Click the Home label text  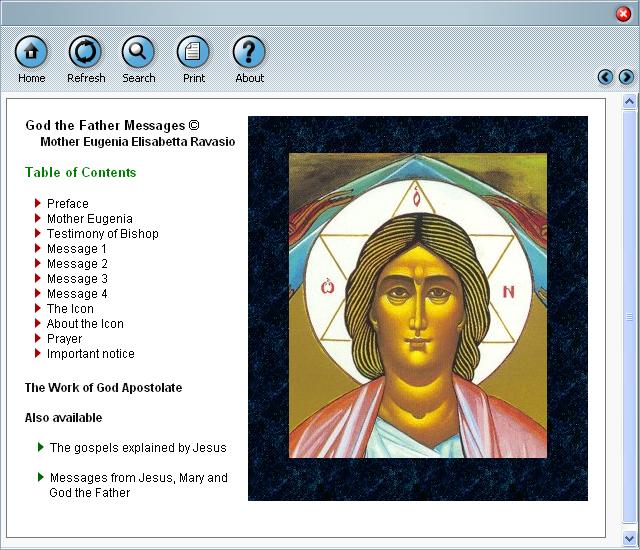coord(31,78)
